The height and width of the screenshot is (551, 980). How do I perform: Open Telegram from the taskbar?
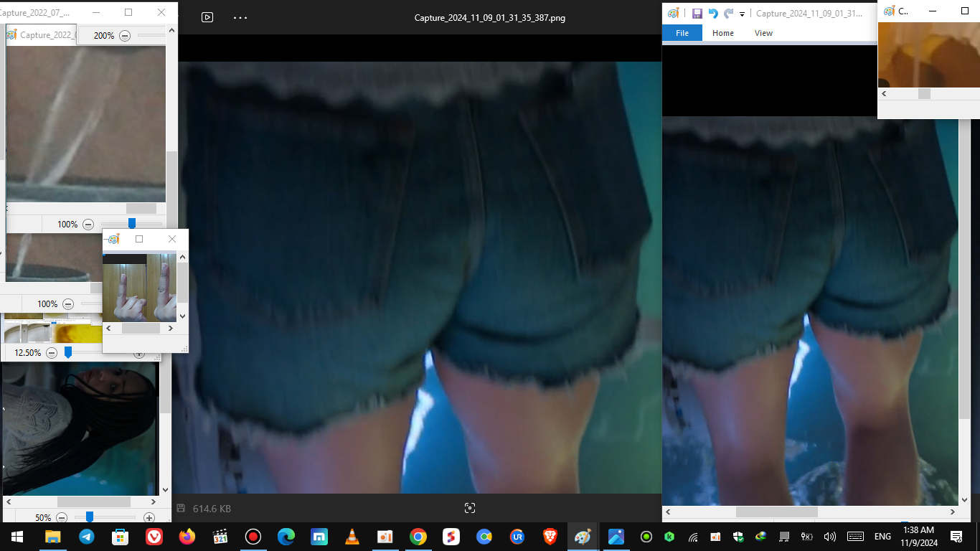click(x=87, y=537)
